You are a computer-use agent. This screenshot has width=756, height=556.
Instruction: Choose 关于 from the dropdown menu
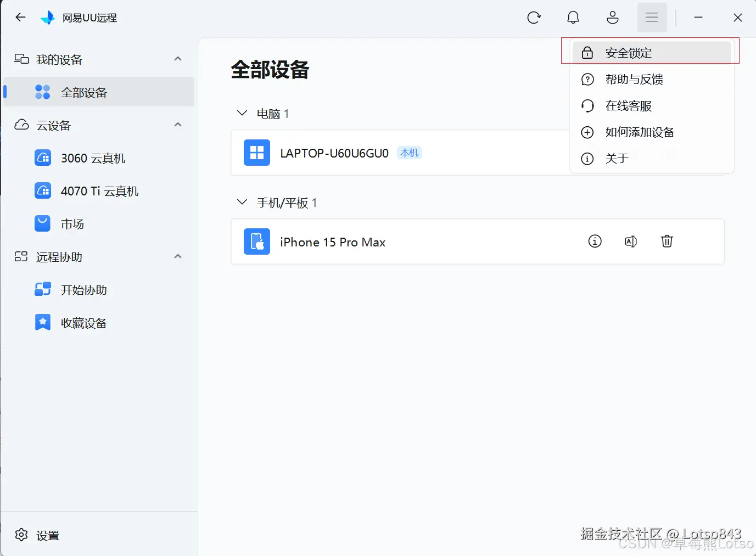[x=617, y=158]
